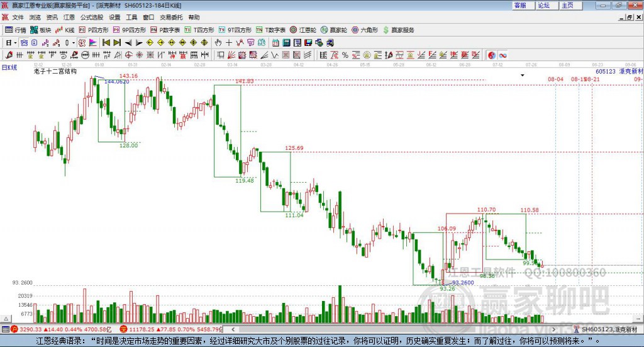Screen dimensions: 644x347
Task: Click the 日K线 label
Action: tap(9, 67)
